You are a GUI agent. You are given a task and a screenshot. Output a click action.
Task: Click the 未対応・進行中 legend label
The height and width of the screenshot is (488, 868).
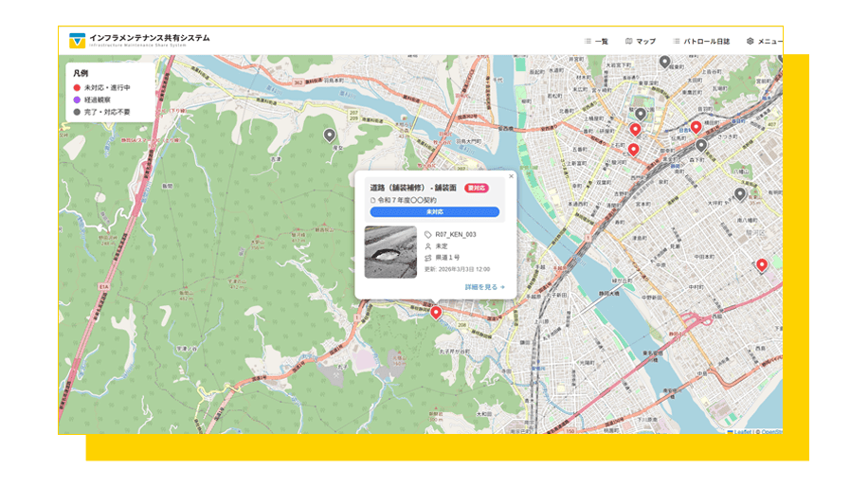click(x=107, y=87)
